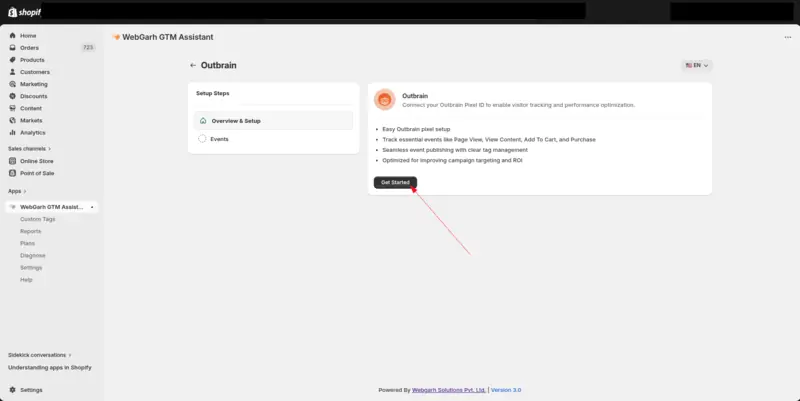800x401 pixels.
Task: Click the Point of Sale icon
Action: coord(13,173)
